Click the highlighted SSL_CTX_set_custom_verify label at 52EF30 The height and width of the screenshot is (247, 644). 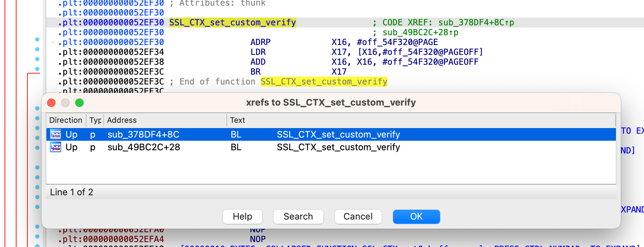tap(233, 23)
